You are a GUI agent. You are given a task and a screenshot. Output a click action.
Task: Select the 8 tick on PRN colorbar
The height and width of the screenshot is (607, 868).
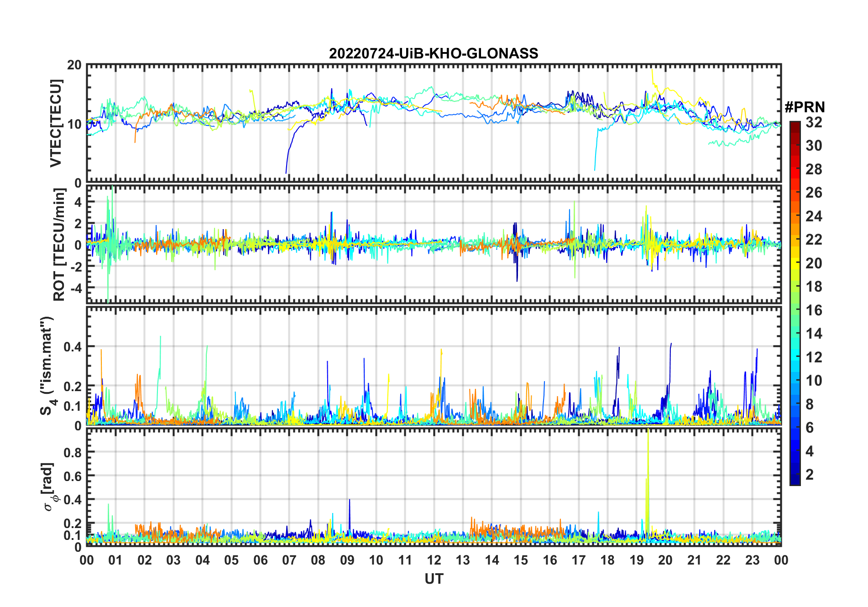click(810, 404)
